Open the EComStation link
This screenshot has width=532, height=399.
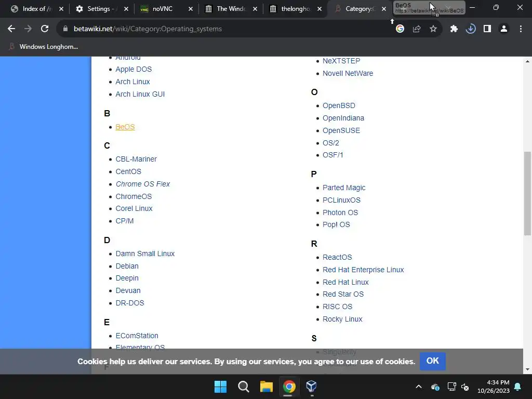pos(137,336)
